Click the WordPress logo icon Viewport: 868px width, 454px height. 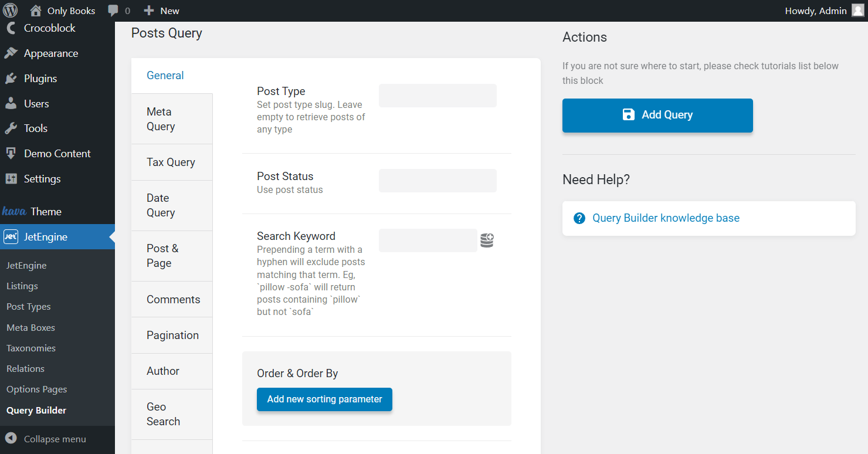11,11
